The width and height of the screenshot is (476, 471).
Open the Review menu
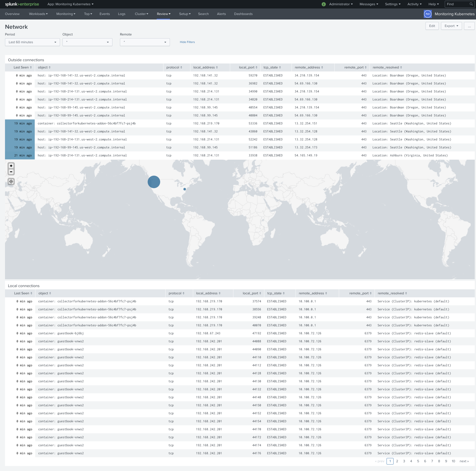[163, 14]
